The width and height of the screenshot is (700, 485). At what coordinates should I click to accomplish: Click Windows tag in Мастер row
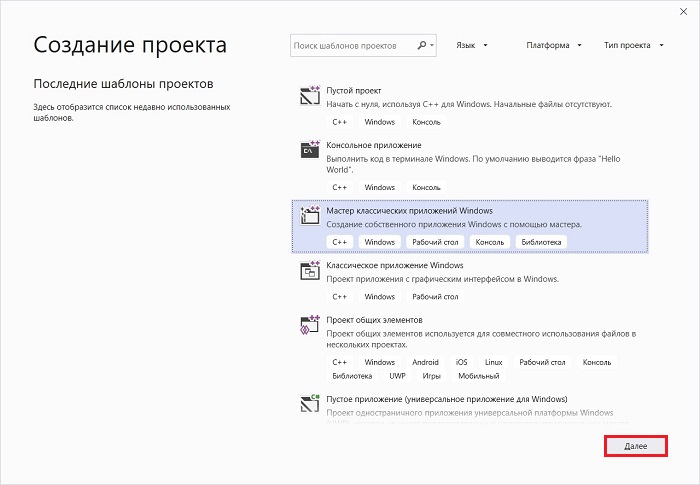(x=379, y=242)
